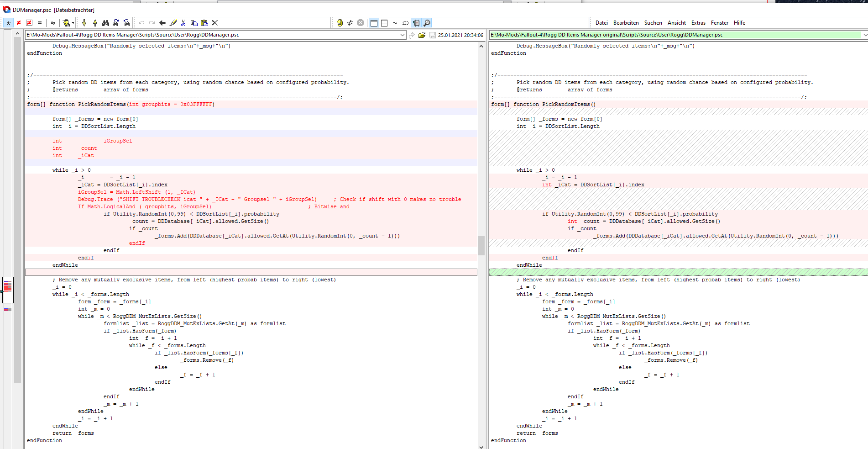Open Find with the binoculars icon
The height and width of the screenshot is (449, 868).
pos(105,23)
